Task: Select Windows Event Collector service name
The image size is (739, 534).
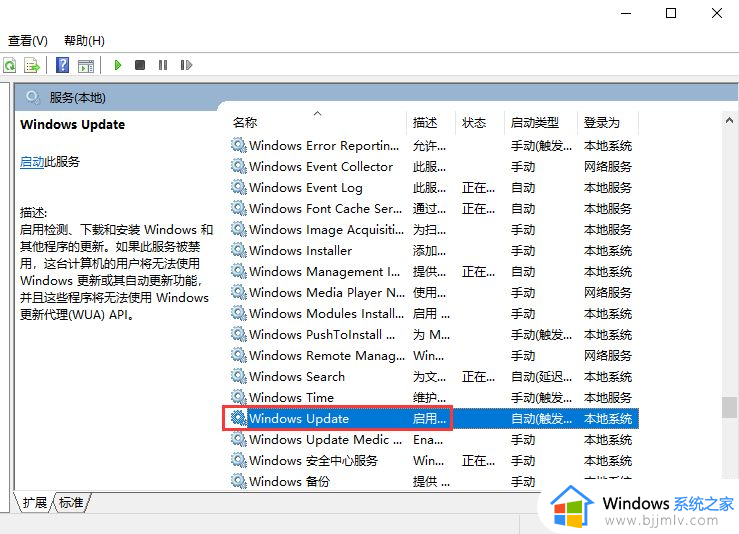Action: click(321, 166)
